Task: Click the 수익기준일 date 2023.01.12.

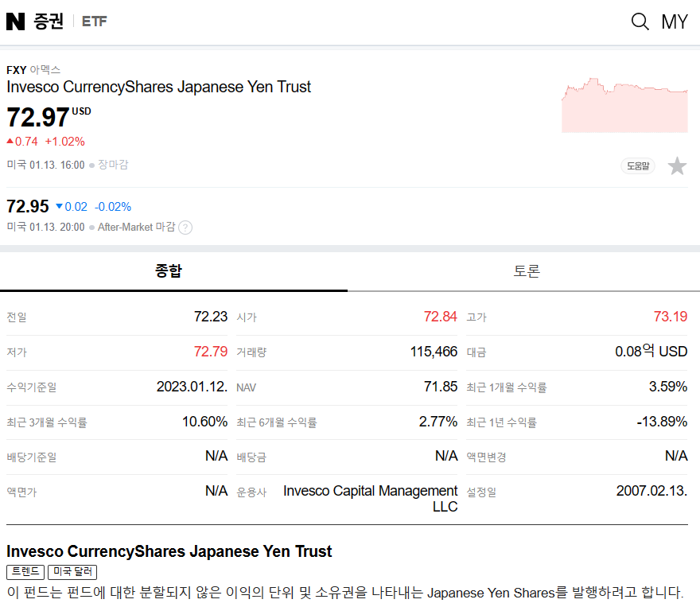Action: (x=192, y=387)
